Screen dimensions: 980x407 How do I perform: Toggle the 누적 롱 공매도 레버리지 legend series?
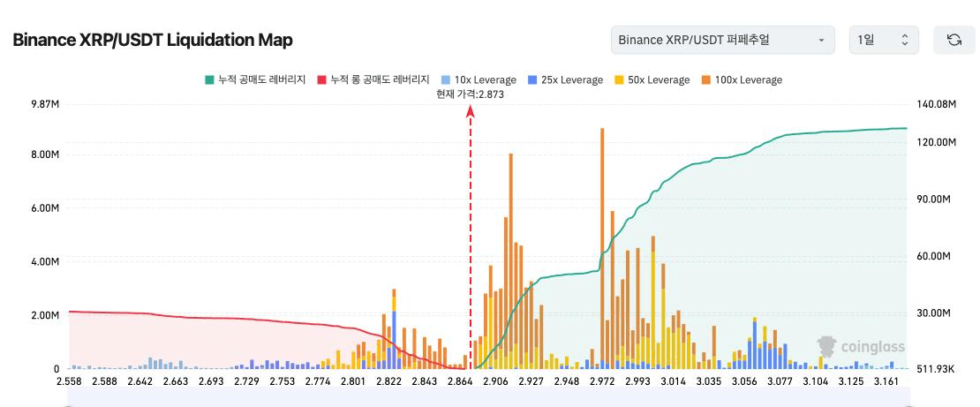coord(373,80)
